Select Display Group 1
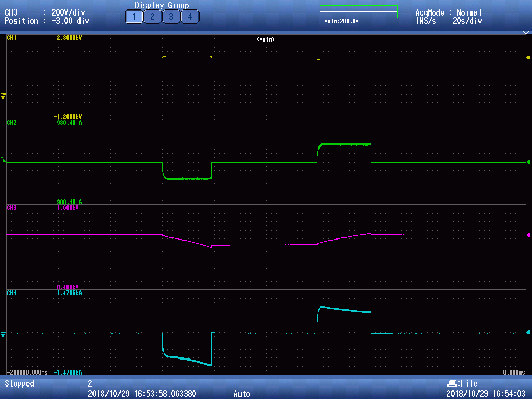The image size is (532, 399). click(134, 17)
